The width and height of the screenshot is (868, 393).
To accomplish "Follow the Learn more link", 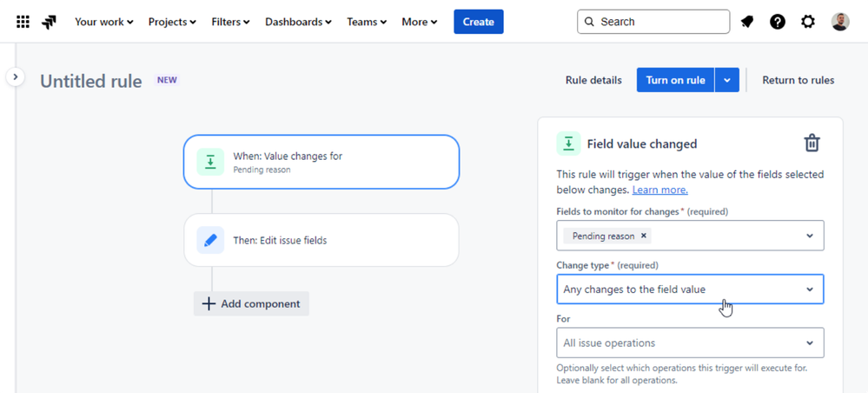I will pos(659,190).
